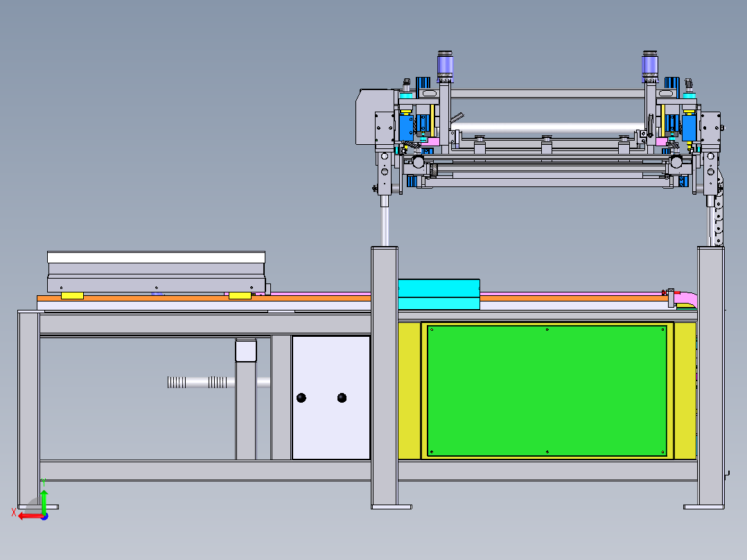Select the left blue actuator on gantry

click(406, 128)
